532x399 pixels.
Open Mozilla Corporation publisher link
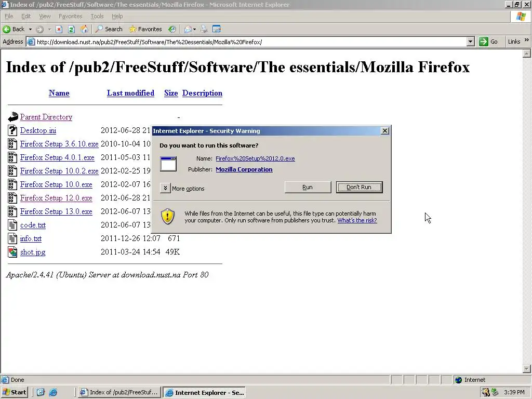click(244, 169)
